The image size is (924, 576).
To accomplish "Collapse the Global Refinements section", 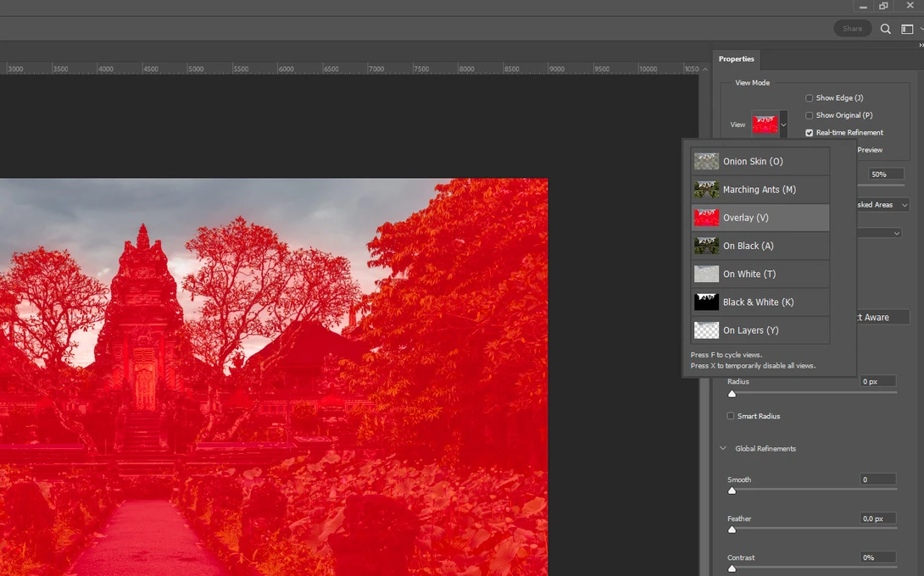I will [723, 448].
